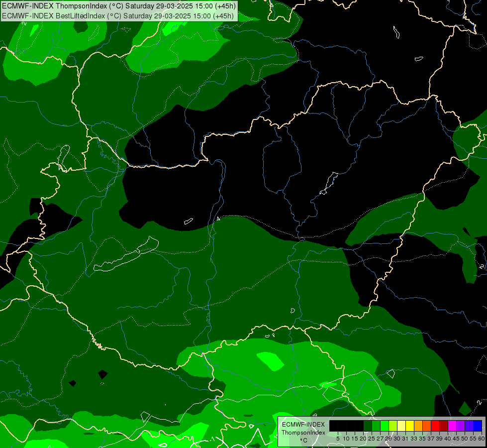
Task: Pick the medium green 25–27 legend swatch
Action: 376,426
